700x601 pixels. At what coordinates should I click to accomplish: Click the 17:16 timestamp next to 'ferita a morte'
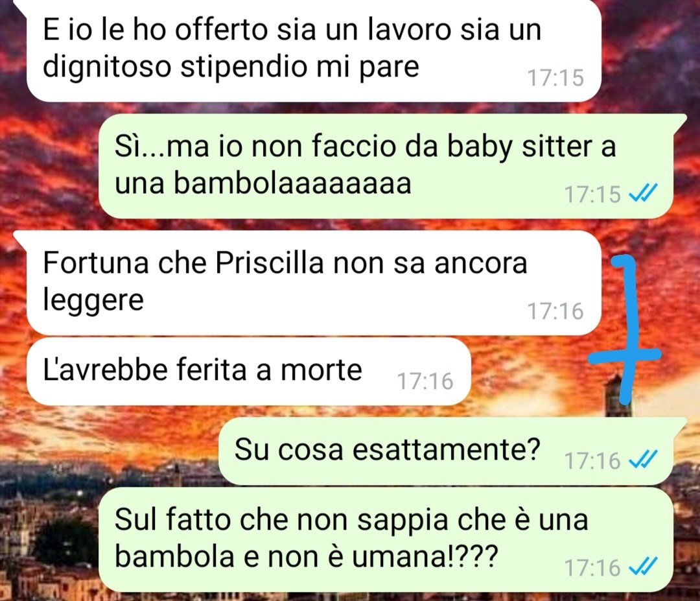click(x=425, y=381)
